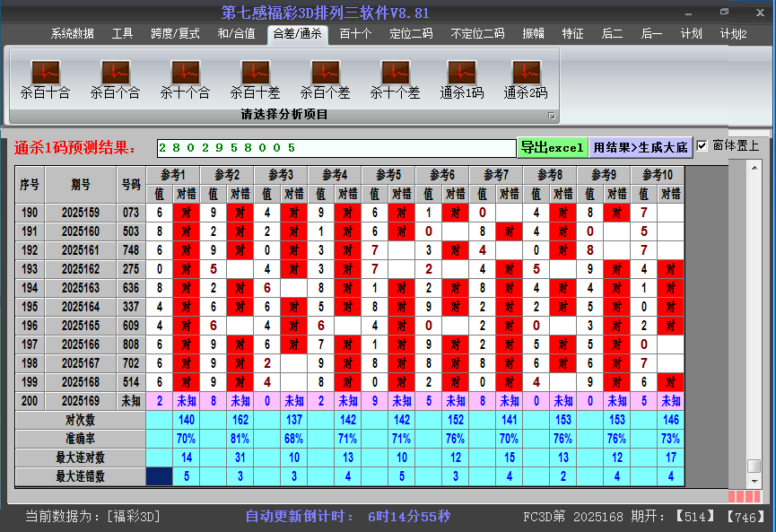Click the number 073 cell
Screen dimensions: 776x532
point(131,213)
